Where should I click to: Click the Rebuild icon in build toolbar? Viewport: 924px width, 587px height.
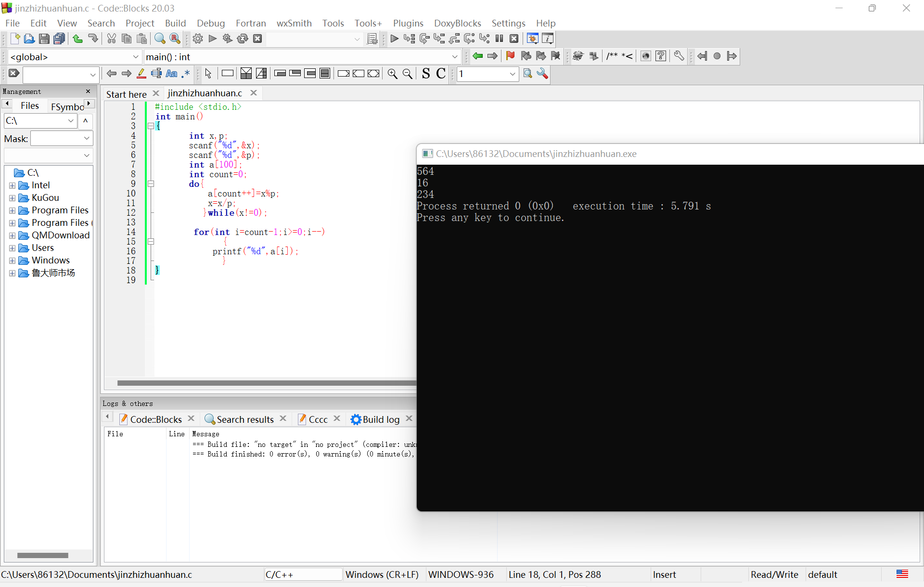pos(243,39)
